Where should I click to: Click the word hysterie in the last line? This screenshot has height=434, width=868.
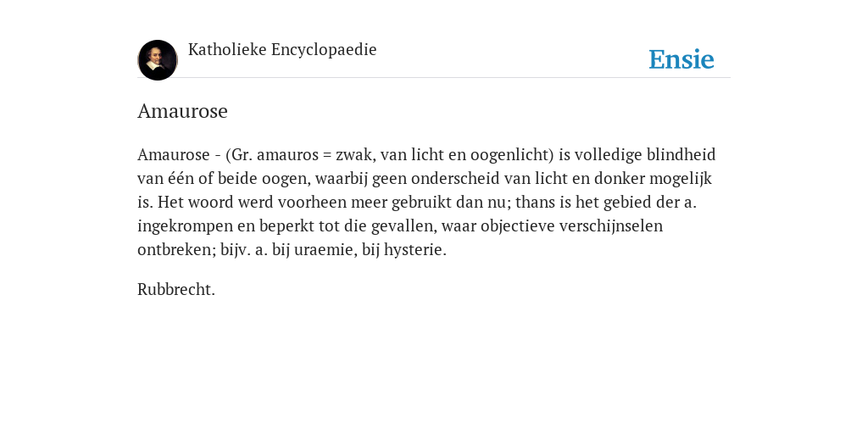[x=415, y=250]
